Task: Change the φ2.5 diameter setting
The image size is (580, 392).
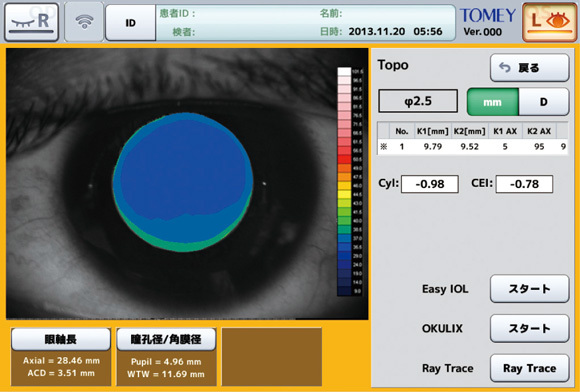Action: pyautogui.click(x=418, y=101)
